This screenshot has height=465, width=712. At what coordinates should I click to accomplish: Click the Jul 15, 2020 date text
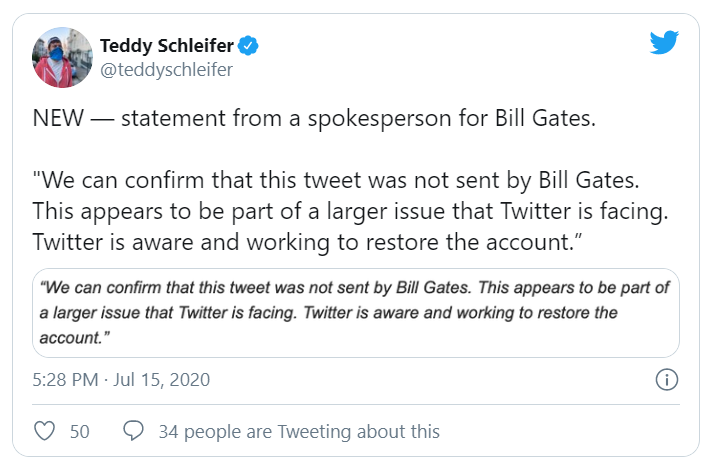pos(166,380)
